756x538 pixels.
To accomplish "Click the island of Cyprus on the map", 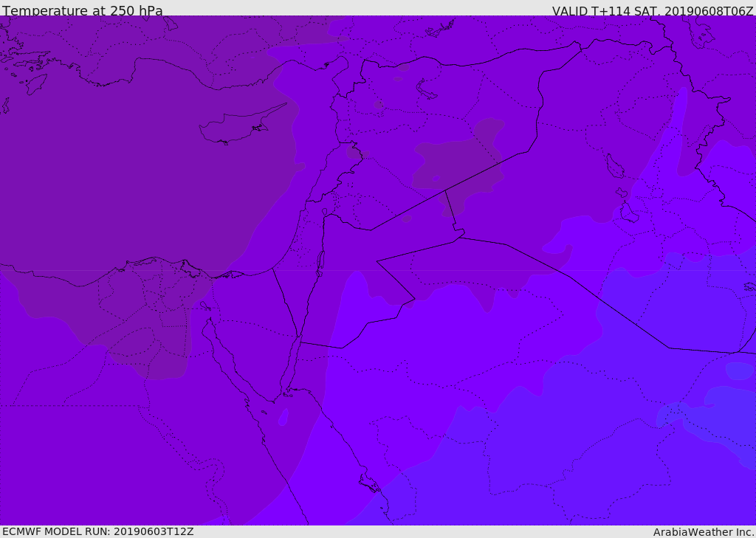I will (x=241, y=125).
